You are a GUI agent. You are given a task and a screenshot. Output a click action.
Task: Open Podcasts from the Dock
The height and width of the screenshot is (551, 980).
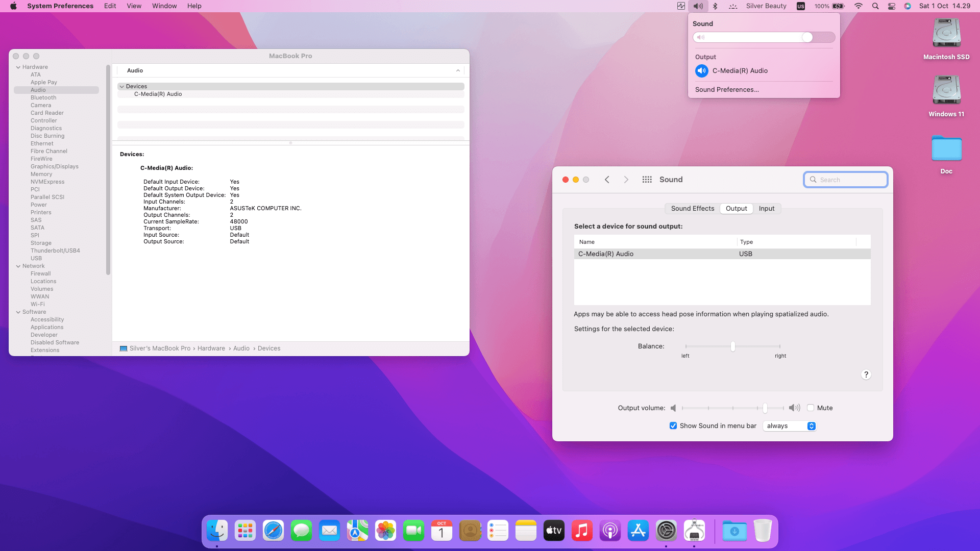pyautogui.click(x=610, y=531)
